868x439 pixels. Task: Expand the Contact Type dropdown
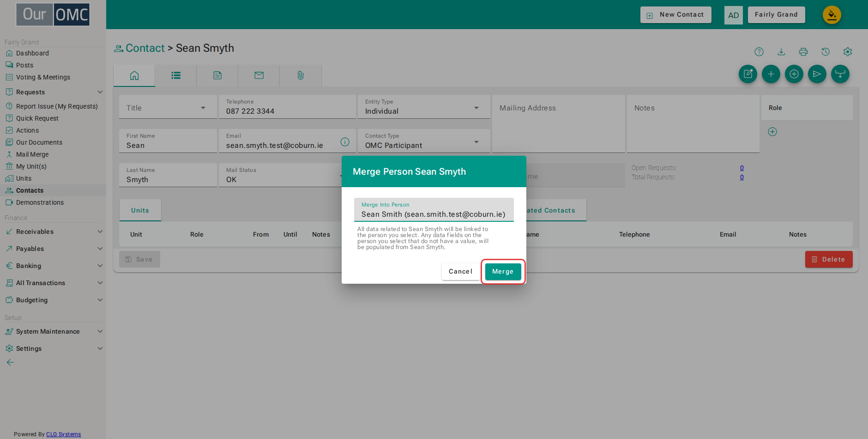pyautogui.click(x=424, y=141)
